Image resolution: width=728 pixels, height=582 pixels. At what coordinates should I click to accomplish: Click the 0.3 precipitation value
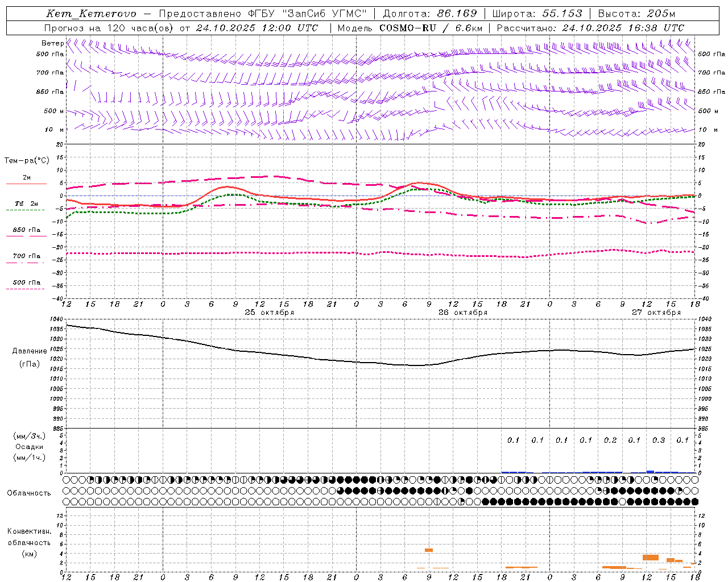coord(659,440)
